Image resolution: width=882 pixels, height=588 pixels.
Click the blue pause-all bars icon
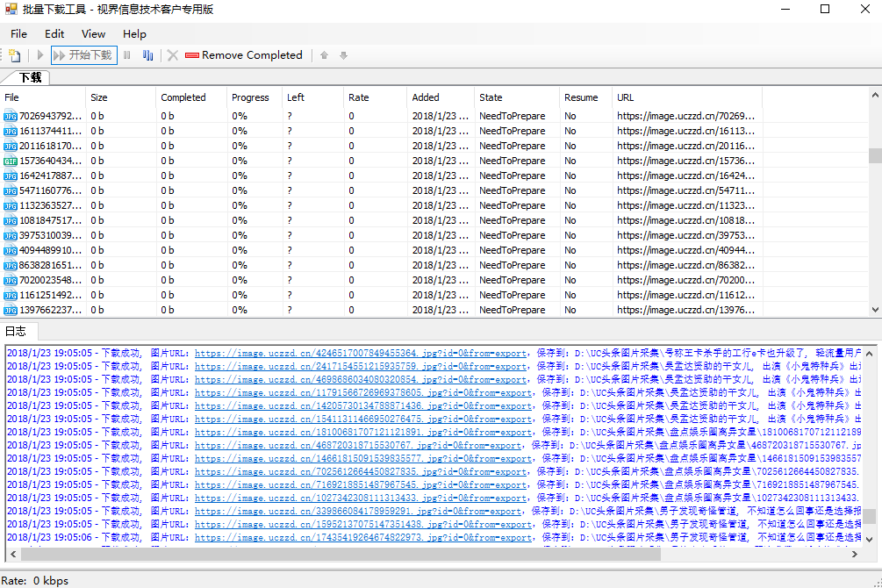point(147,55)
